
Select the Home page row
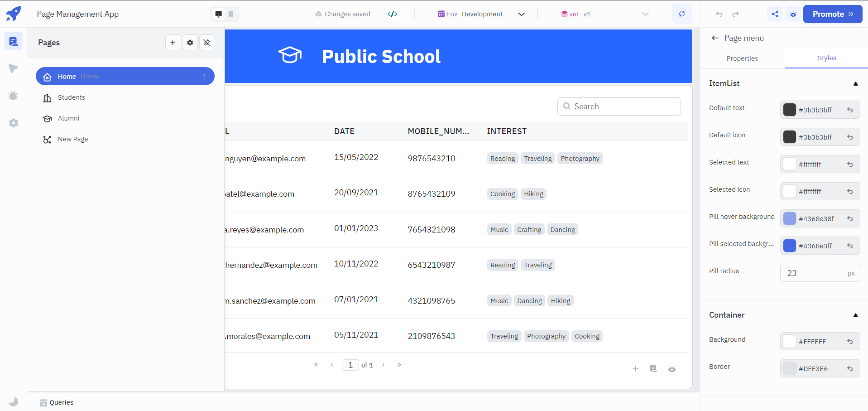[125, 76]
